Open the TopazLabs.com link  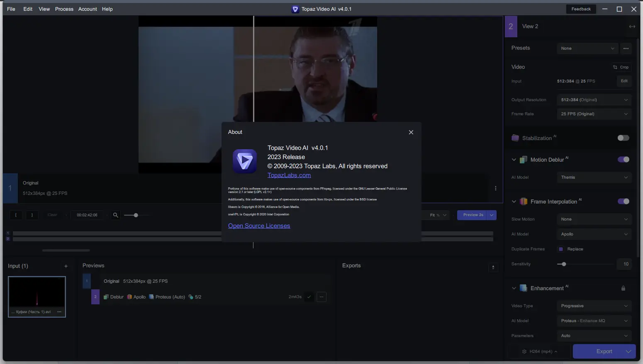click(x=289, y=175)
